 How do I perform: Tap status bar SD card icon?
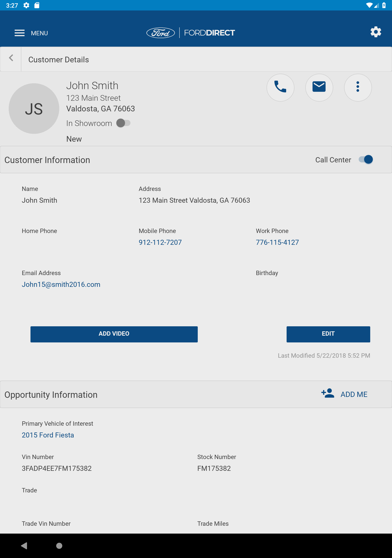(37, 5)
